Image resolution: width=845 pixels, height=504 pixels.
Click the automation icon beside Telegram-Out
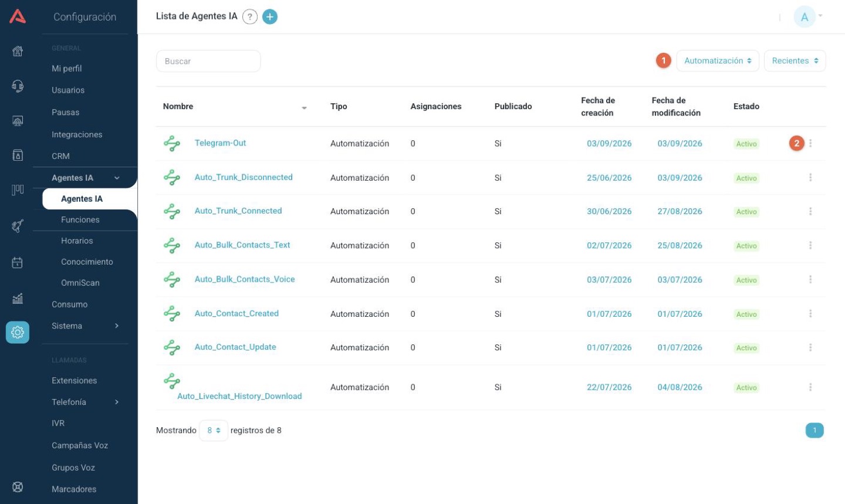pos(172,143)
